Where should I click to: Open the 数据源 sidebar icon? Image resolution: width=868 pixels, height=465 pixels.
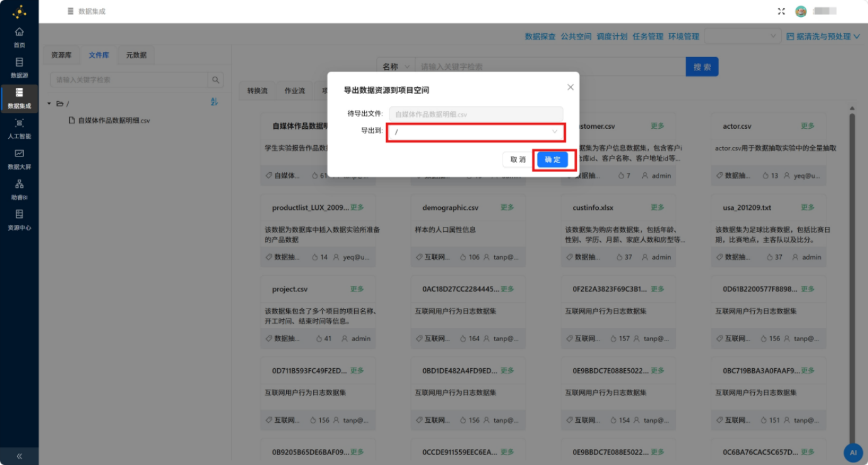tap(19, 67)
